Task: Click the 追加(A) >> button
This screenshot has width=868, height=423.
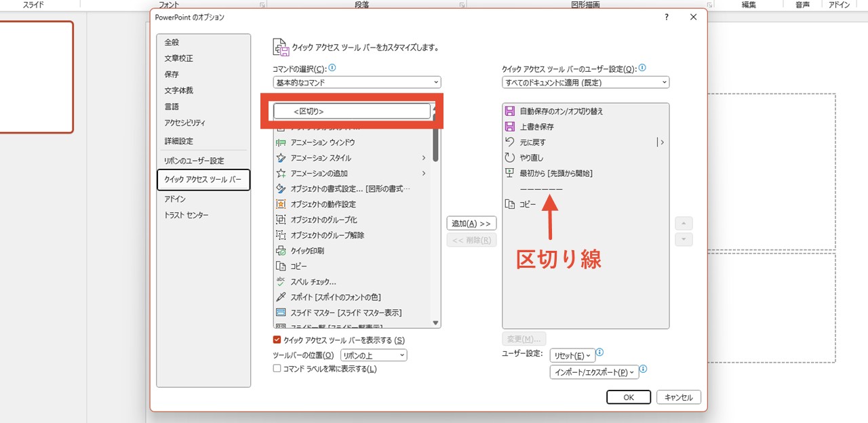Action: [x=471, y=224]
